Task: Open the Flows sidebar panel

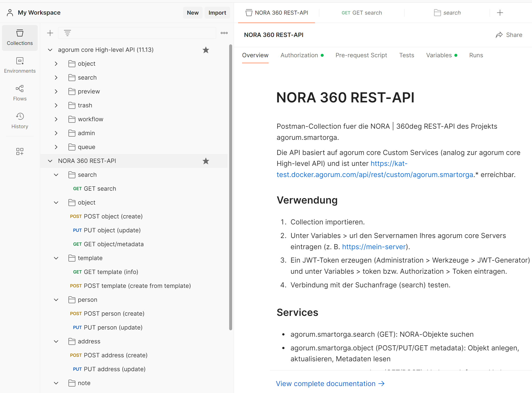Action: point(20,93)
